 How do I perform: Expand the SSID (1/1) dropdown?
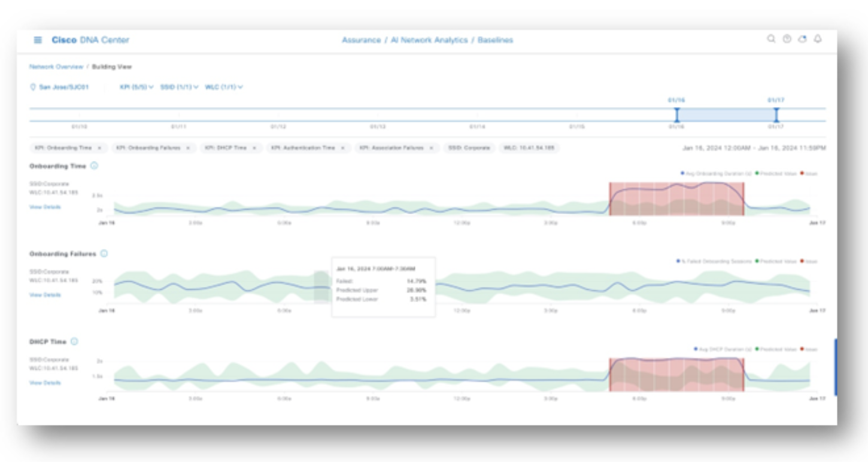tap(179, 87)
